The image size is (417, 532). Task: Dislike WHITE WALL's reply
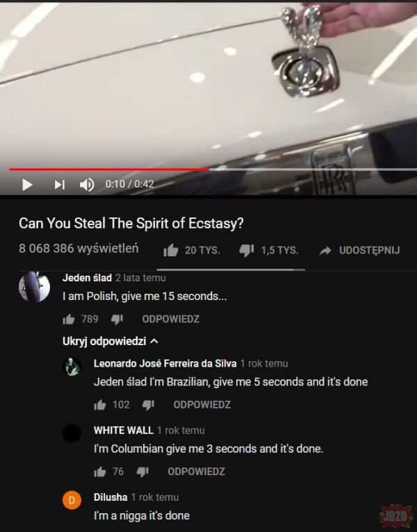pyautogui.click(x=142, y=472)
